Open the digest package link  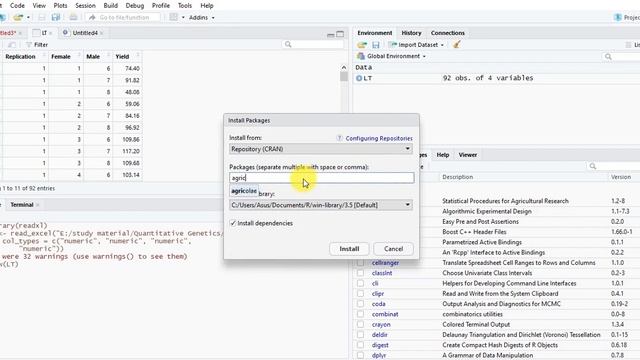coord(380,345)
